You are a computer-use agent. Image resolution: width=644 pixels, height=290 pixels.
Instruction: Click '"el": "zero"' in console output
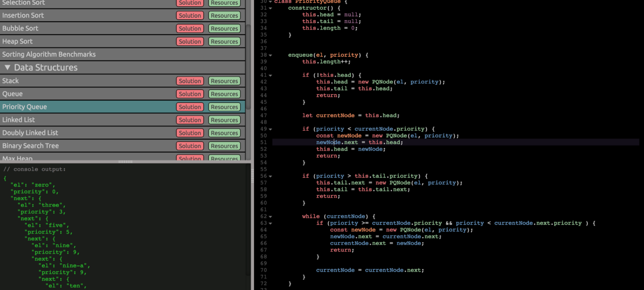pyautogui.click(x=33, y=185)
